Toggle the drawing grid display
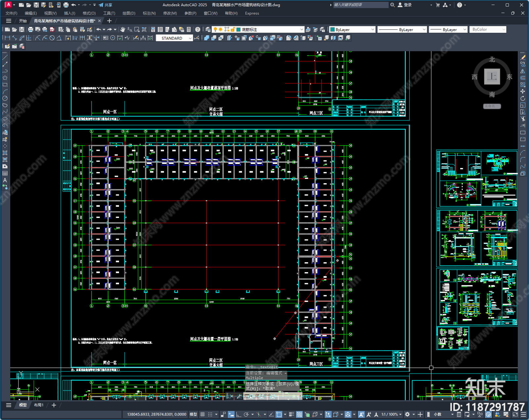This screenshot has height=420, width=529. (x=202, y=414)
